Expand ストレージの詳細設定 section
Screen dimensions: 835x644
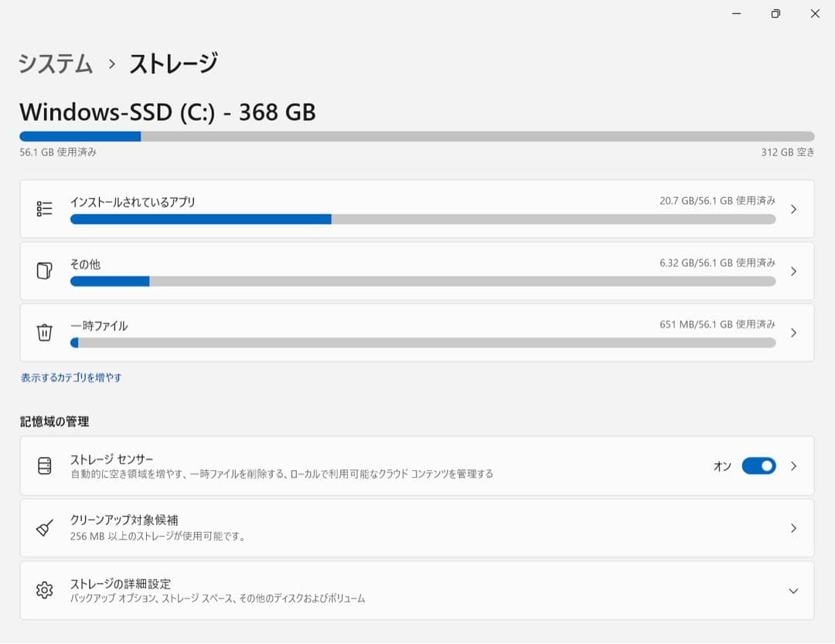[792, 590]
